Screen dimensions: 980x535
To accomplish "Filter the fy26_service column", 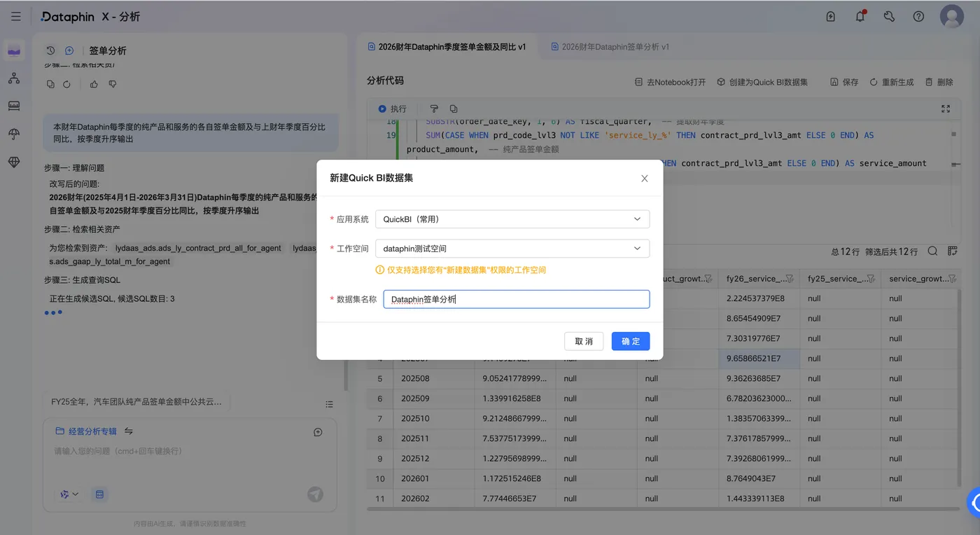I will [x=790, y=279].
